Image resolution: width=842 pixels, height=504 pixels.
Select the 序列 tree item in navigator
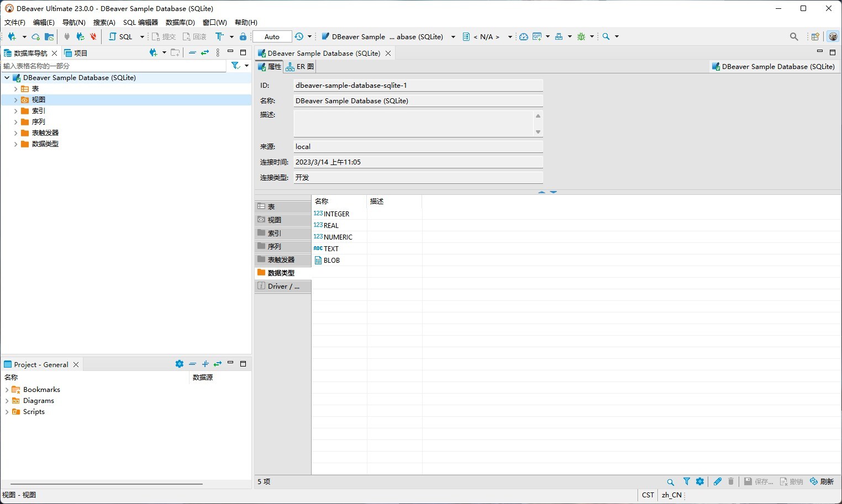point(38,122)
